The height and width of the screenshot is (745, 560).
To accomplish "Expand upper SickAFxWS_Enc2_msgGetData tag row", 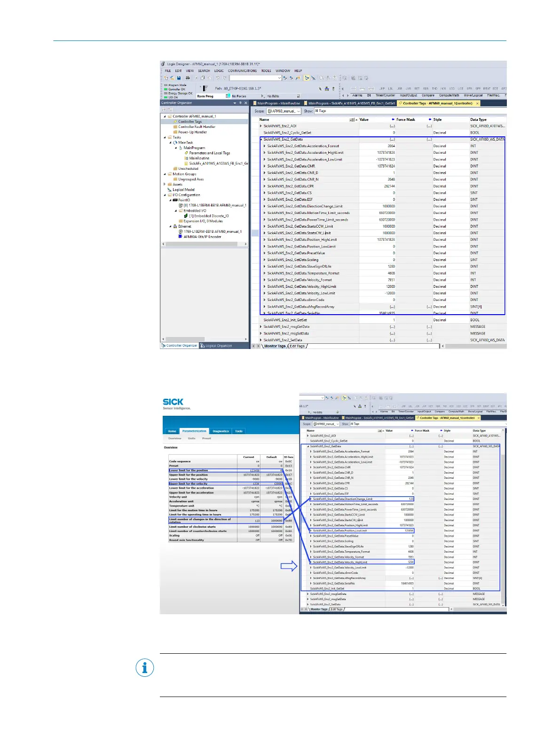I will pos(261,326).
